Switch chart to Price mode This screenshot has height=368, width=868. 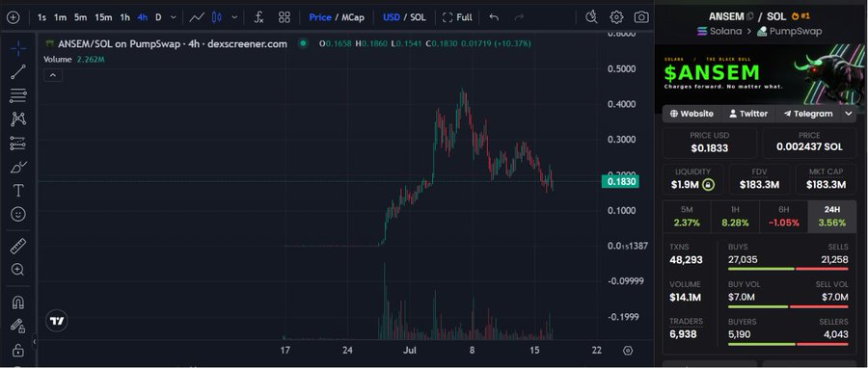320,17
